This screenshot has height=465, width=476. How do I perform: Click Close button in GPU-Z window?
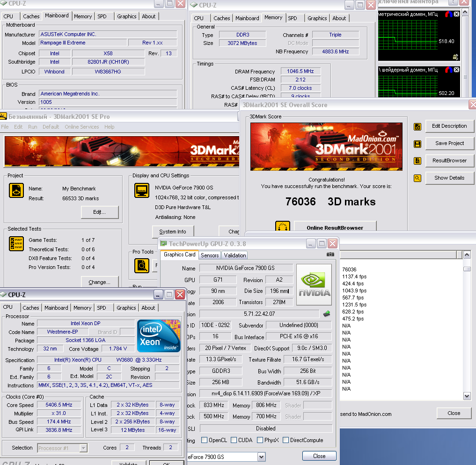click(x=319, y=456)
